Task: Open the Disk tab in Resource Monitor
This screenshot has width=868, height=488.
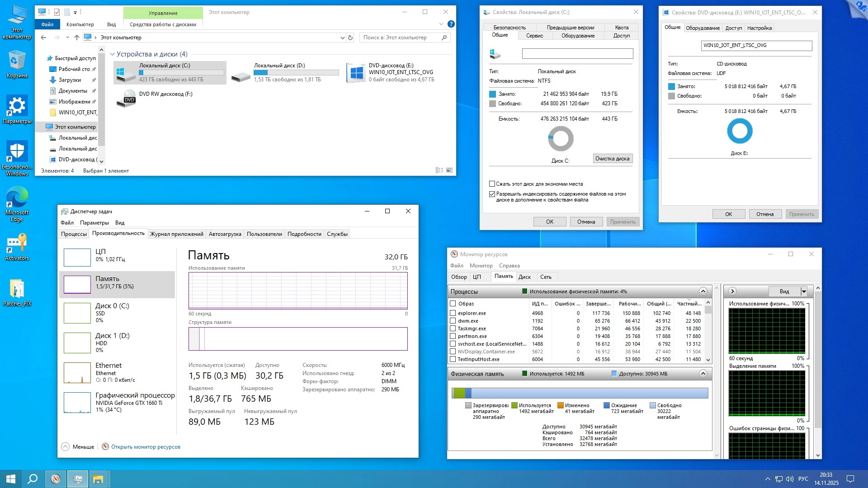Action: pos(524,277)
